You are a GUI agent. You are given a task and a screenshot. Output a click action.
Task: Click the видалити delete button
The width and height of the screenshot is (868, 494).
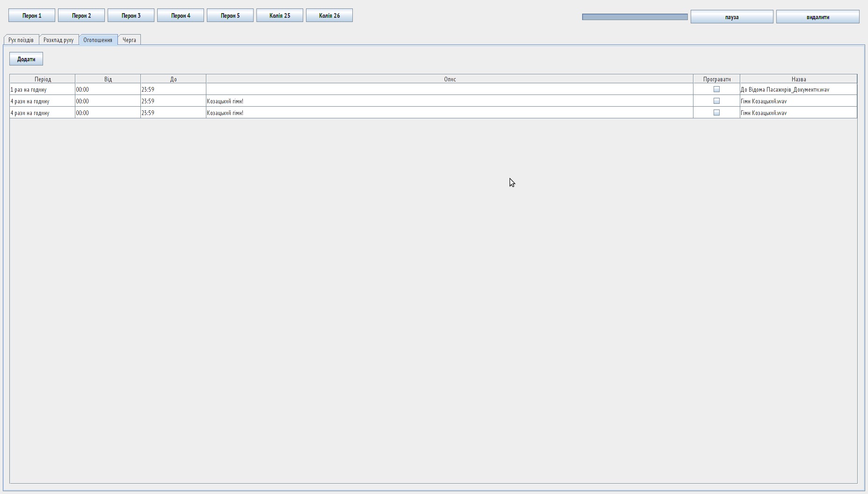[817, 17]
